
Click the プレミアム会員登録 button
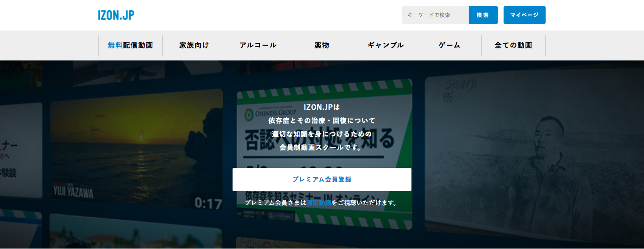322,180
